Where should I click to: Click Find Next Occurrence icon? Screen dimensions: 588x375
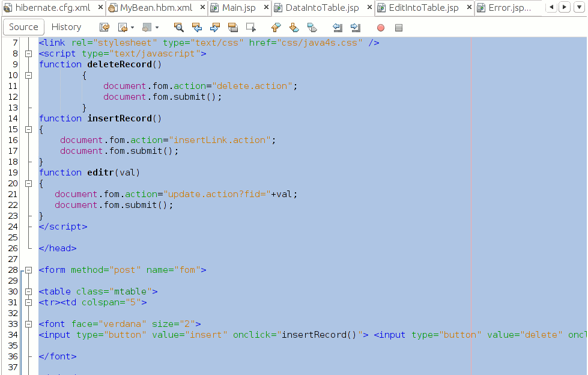pos(215,27)
